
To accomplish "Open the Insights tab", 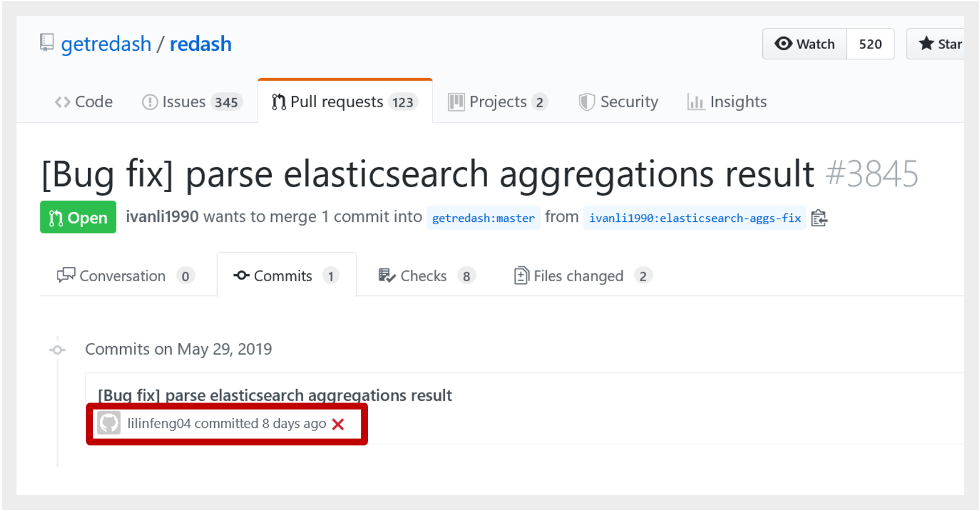I will pos(727,102).
